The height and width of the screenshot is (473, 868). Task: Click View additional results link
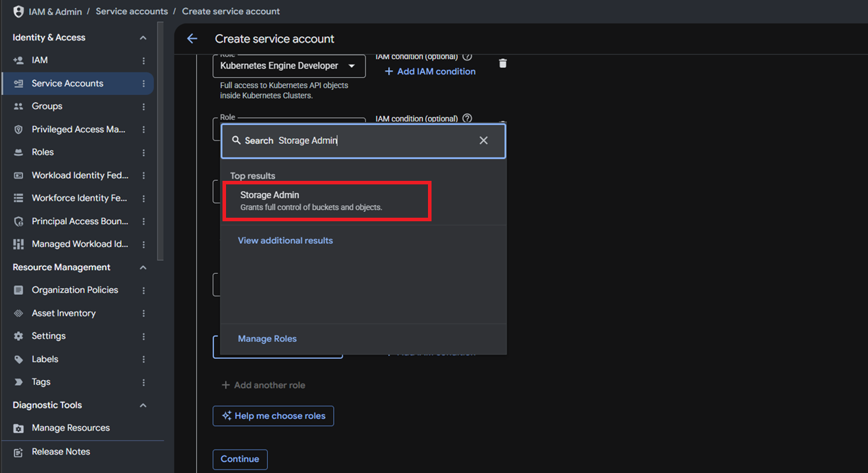pos(285,240)
